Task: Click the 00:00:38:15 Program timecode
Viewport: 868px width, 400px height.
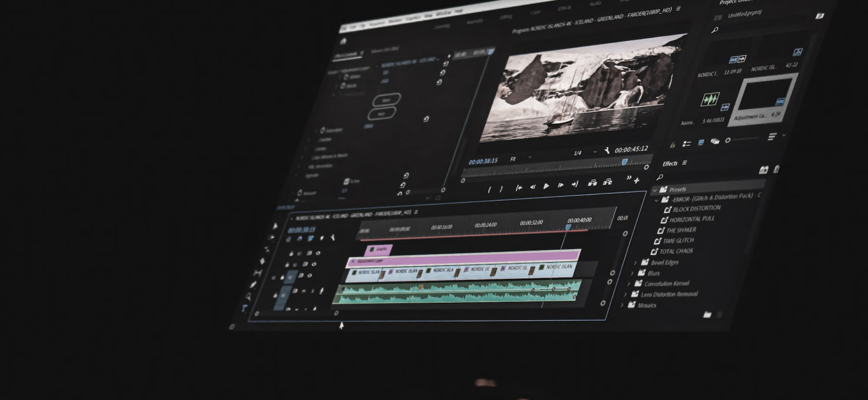Action: (x=483, y=161)
